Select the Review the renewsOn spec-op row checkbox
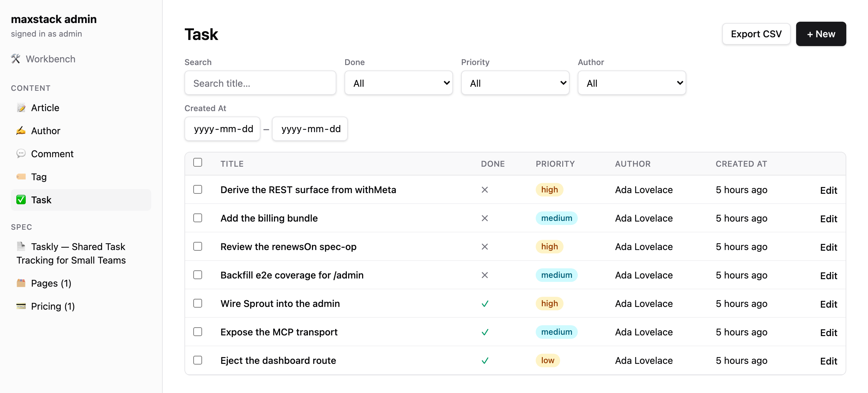Image resolution: width=868 pixels, height=393 pixels. click(198, 246)
